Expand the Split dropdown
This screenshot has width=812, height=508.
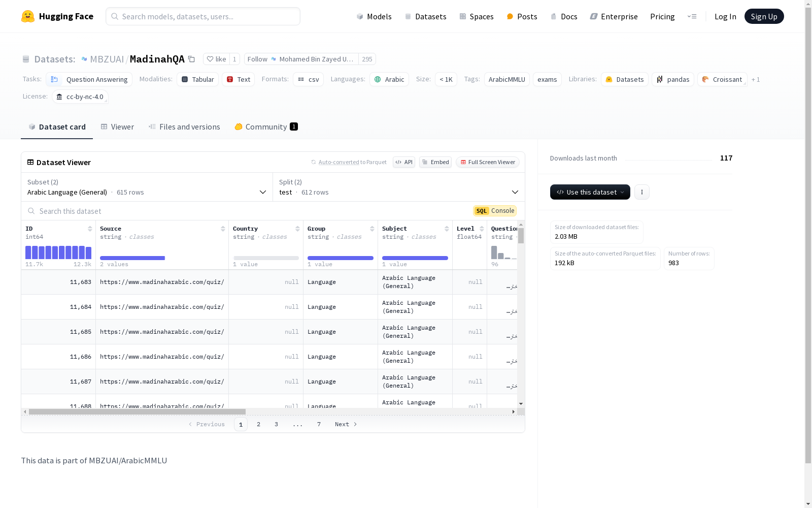pos(399,187)
